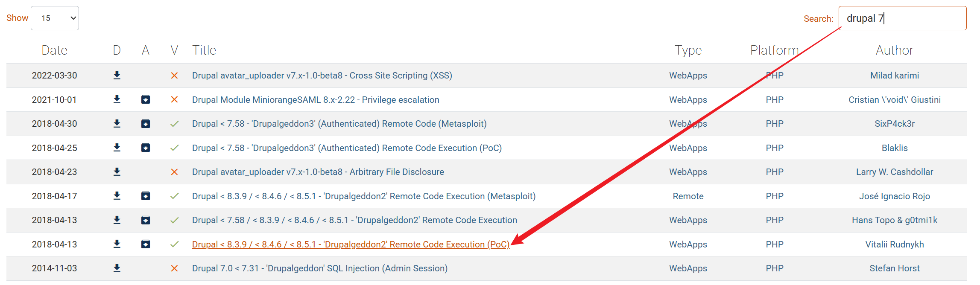Click verified checkmark on Hans Topo's exploit row

174,220
